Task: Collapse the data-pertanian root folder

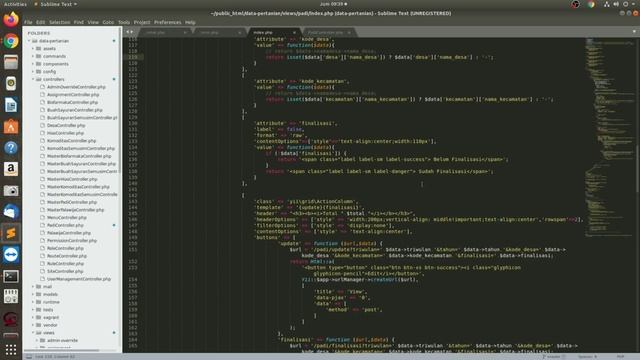Action: click(x=29, y=41)
